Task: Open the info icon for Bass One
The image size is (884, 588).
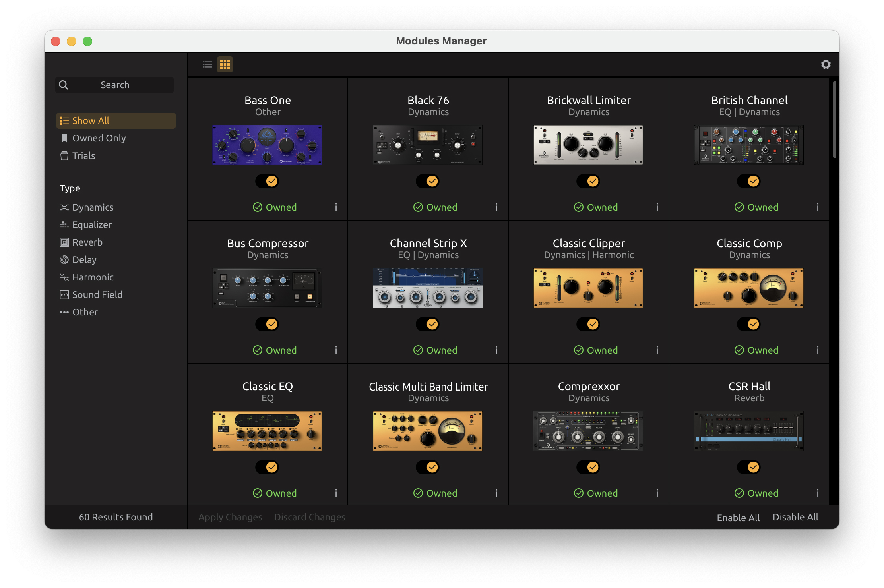Action: [x=336, y=207]
